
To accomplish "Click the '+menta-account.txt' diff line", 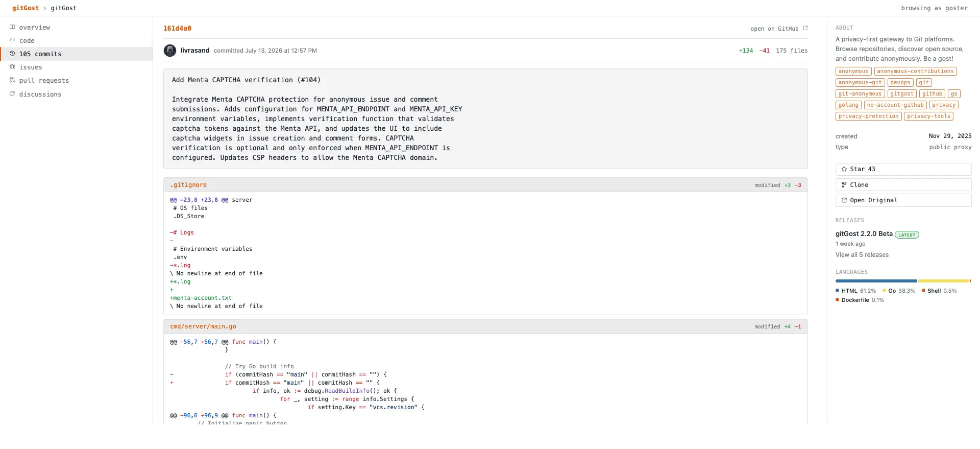I will (201, 298).
